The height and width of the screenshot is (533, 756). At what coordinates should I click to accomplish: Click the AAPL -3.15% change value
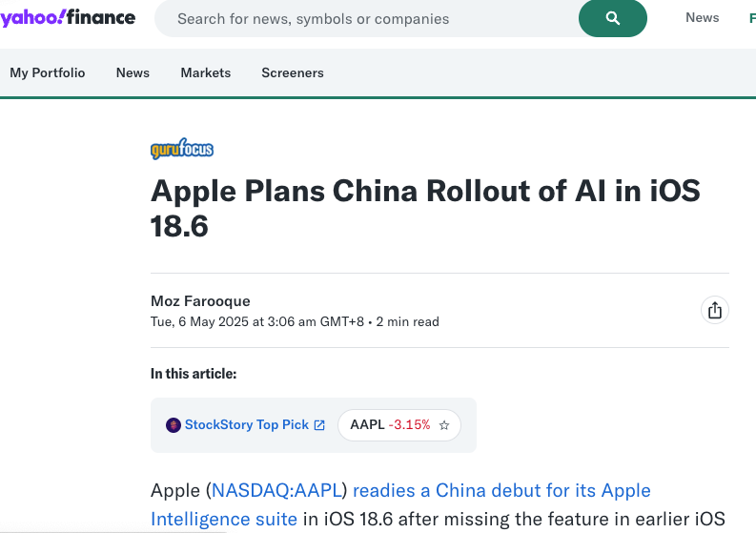[x=409, y=425]
